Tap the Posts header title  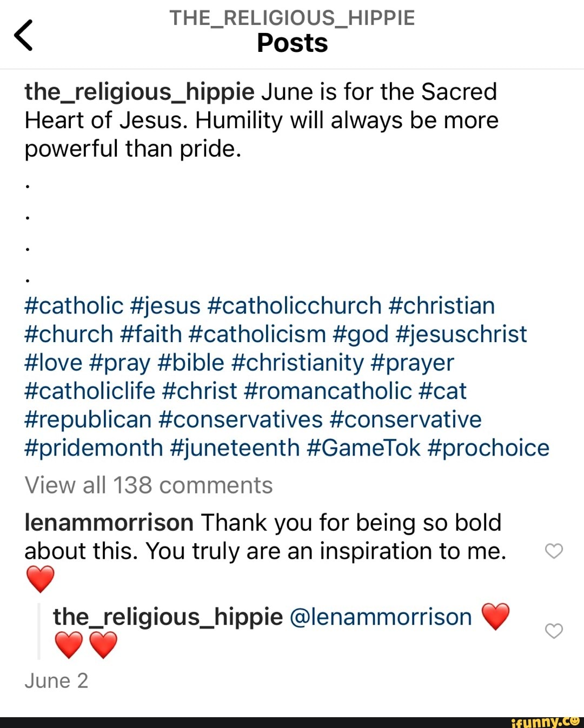tap(292, 43)
